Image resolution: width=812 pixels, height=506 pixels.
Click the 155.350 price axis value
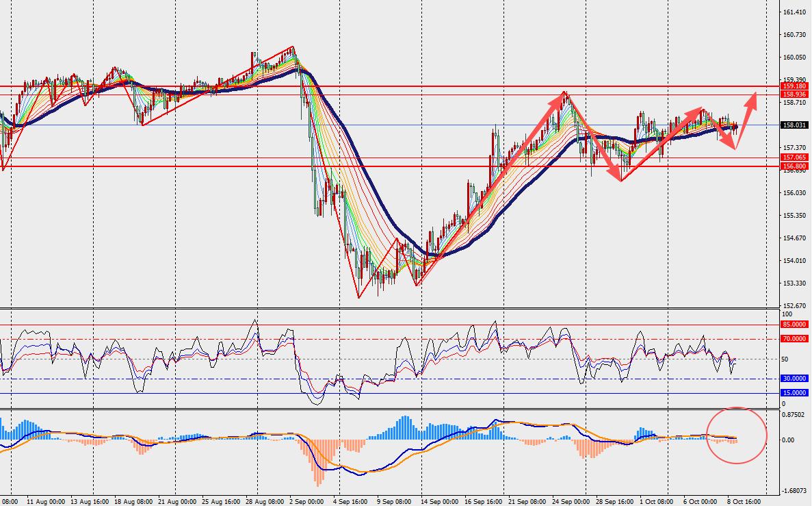tap(794, 216)
